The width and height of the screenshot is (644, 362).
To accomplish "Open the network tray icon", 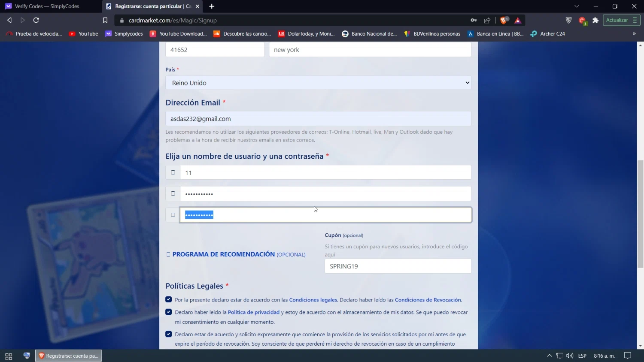I will [x=559, y=356].
